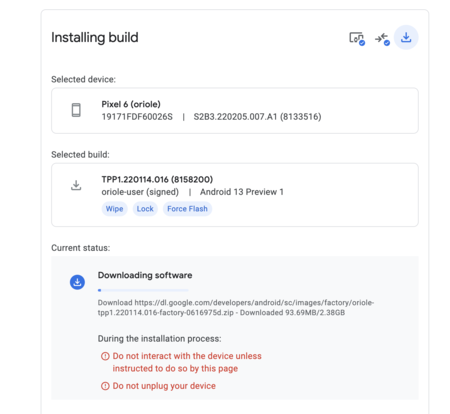Screen dimensions: 450x414
Task: Click the highlighted install download step icon
Action: click(x=406, y=37)
